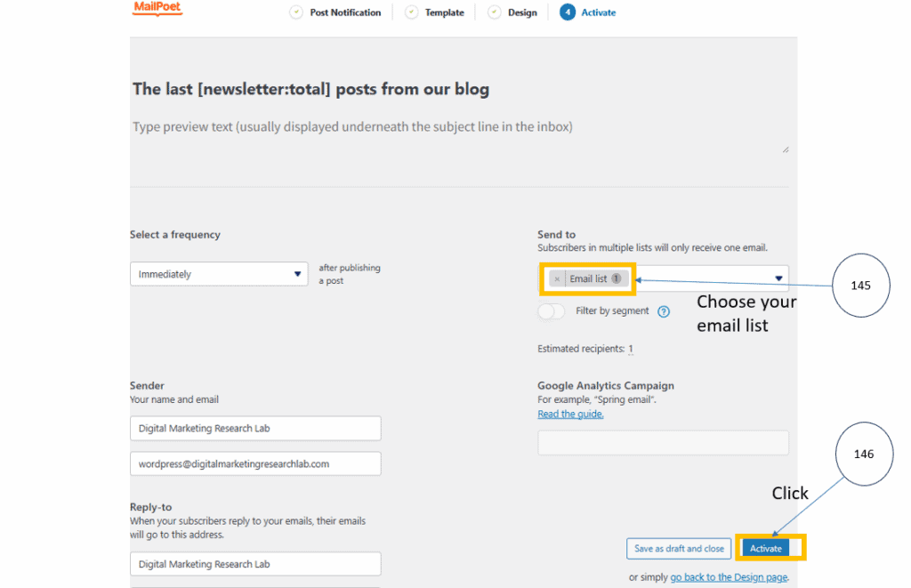Click the sender email address field
The height and width of the screenshot is (588, 911).
(255, 463)
